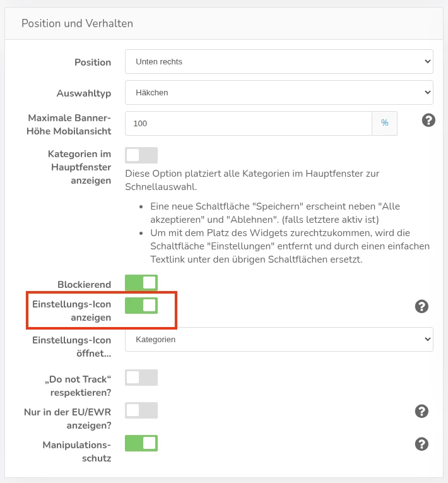The image size is (448, 483).
Task: Enable the „Do not Track“ respektieren switch
Action: (x=141, y=378)
